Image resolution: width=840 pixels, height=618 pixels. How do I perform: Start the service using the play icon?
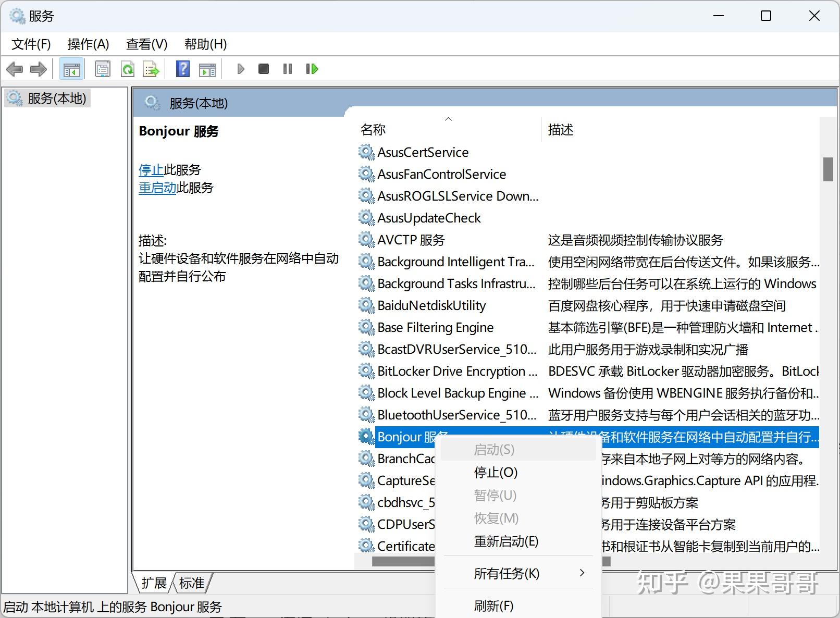[x=240, y=69]
